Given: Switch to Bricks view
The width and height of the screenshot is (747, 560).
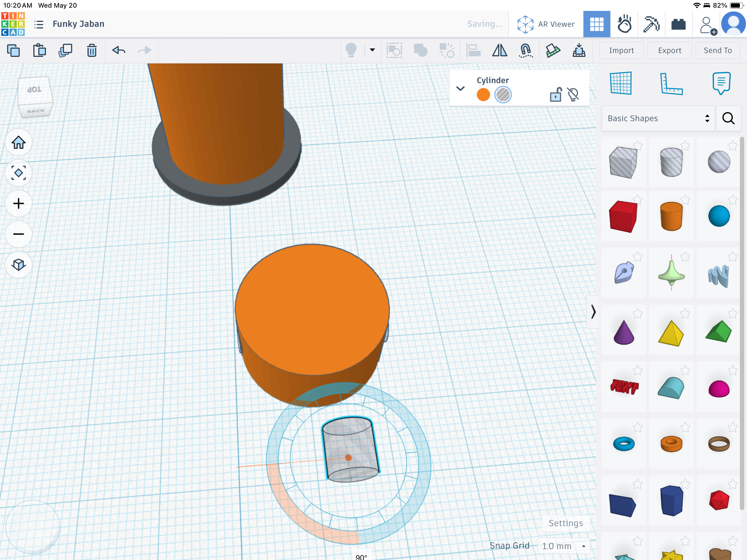Looking at the screenshot, I should click(x=679, y=24).
